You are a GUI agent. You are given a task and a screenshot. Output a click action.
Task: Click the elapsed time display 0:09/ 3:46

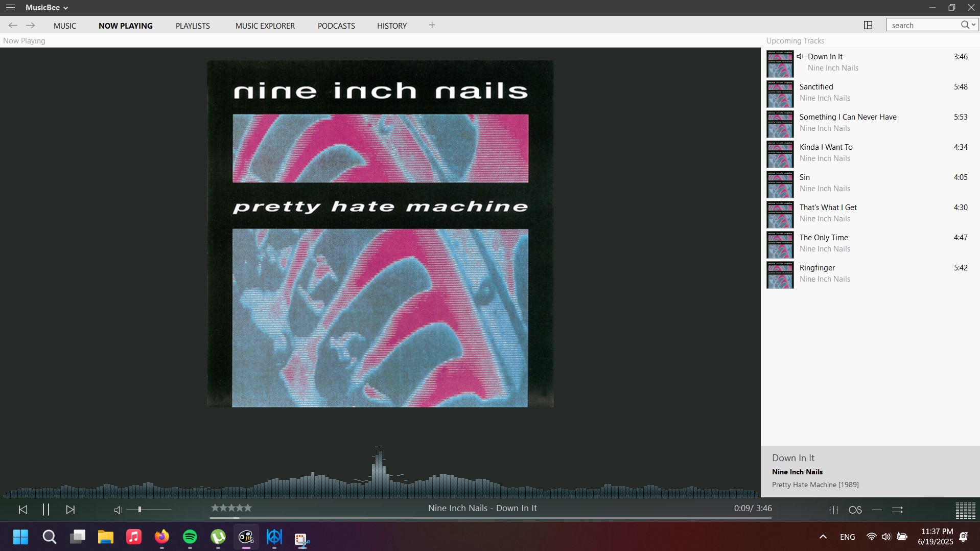tap(753, 508)
